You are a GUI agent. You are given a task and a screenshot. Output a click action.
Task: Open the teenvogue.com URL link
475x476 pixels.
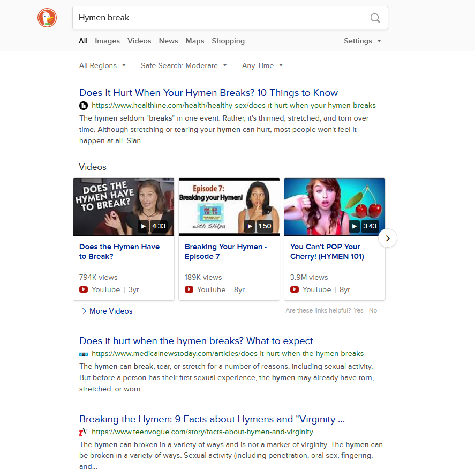(202, 432)
